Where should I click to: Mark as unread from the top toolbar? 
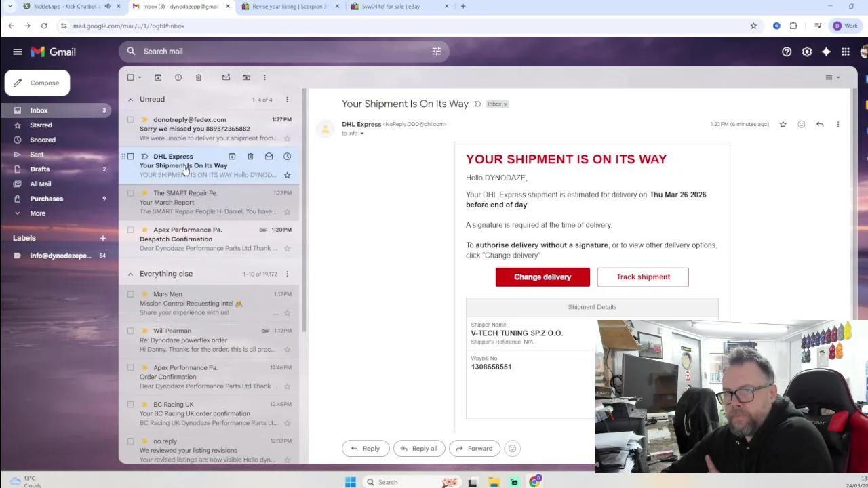coord(226,77)
